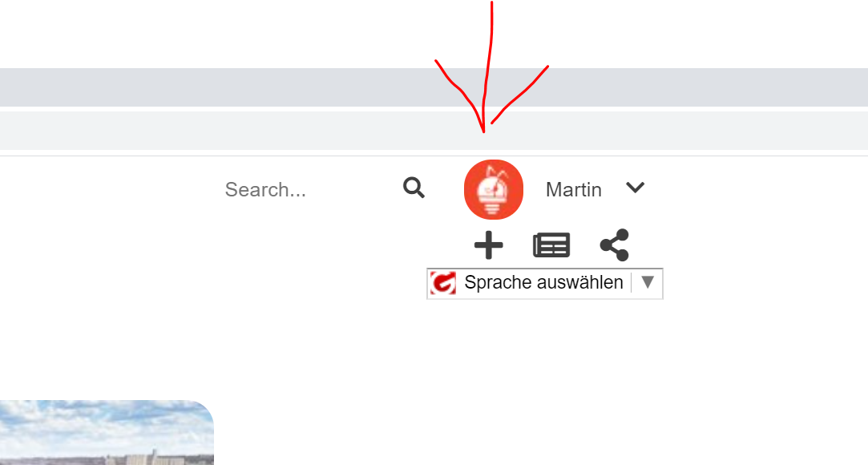Click the gray triangle arrow of language selector
This screenshot has width=868, height=465.
[x=648, y=281]
